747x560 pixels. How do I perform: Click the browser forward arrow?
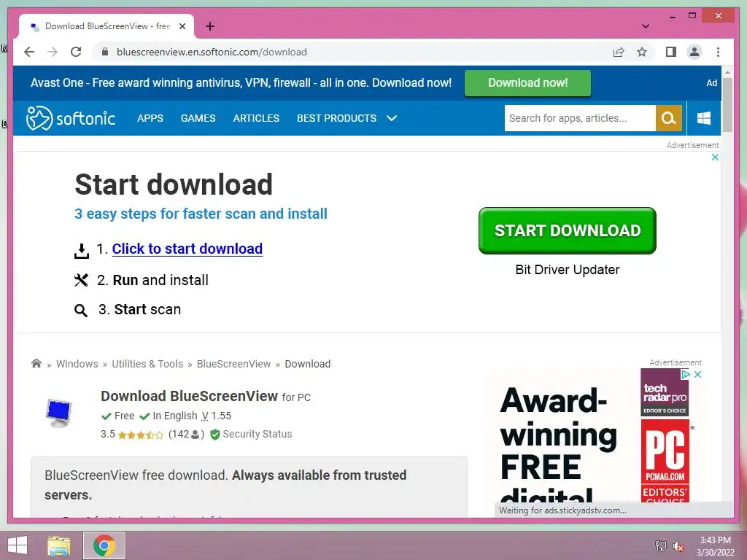[53, 52]
